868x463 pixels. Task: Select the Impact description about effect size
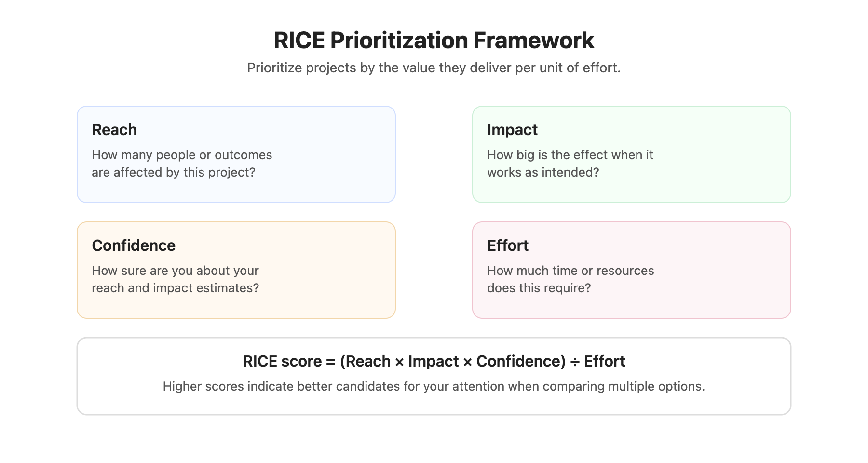tap(570, 163)
